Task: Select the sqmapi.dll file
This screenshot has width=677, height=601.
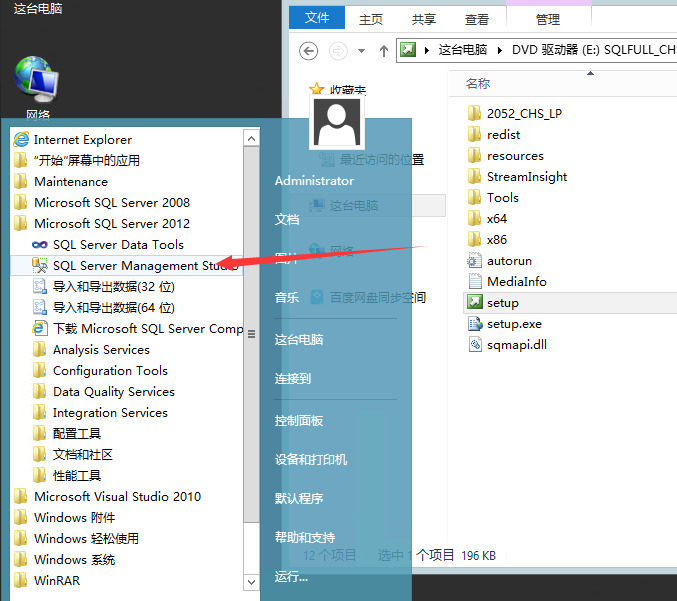Action: coord(507,345)
